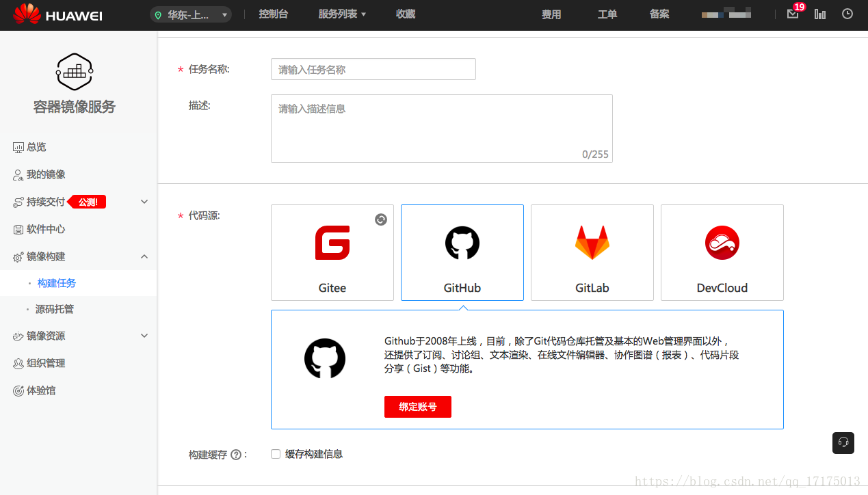Open the 费用 menu
Image resolution: width=868 pixels, height=495 pixels.
[551, 14]
